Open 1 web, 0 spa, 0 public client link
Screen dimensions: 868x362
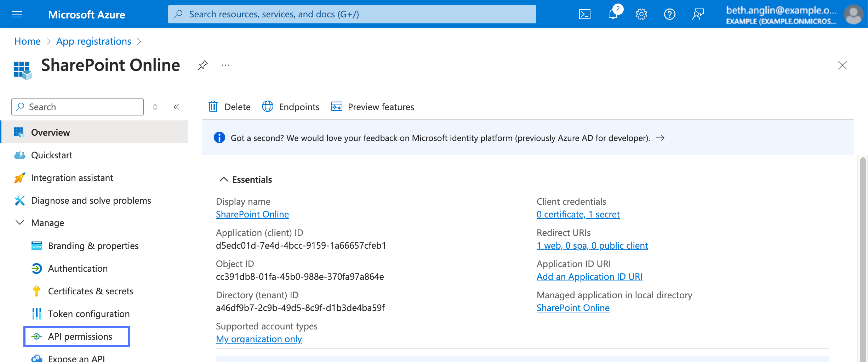pyautogui.click(x=592, y=245)
